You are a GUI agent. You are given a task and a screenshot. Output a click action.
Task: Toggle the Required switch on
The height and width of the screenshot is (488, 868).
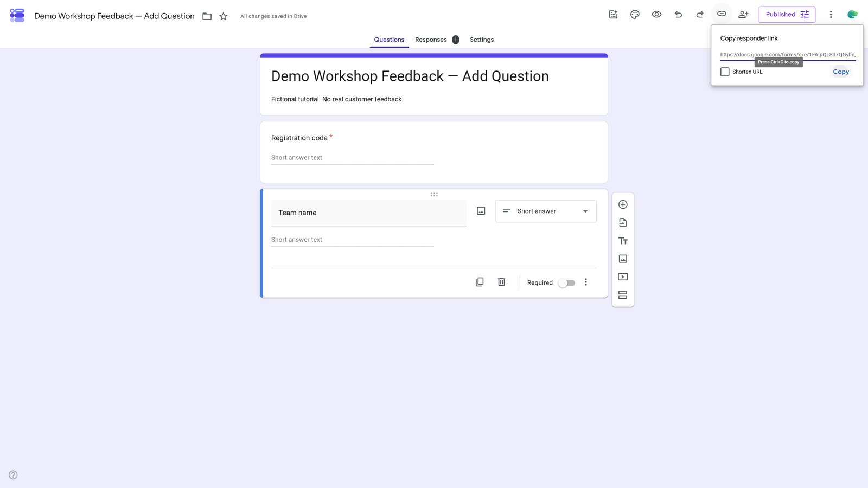567,283
